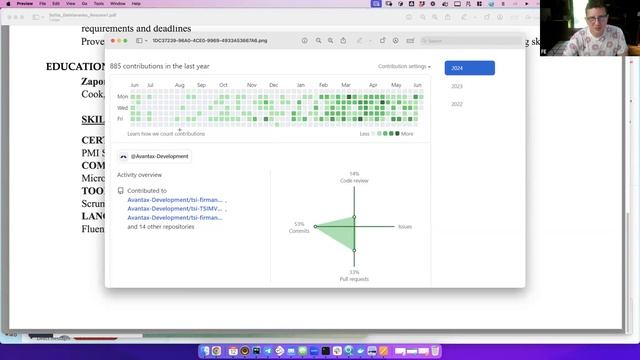Open Terminal from the Dock
This screenshot has height=360, width=640.
tap(326, 351)
